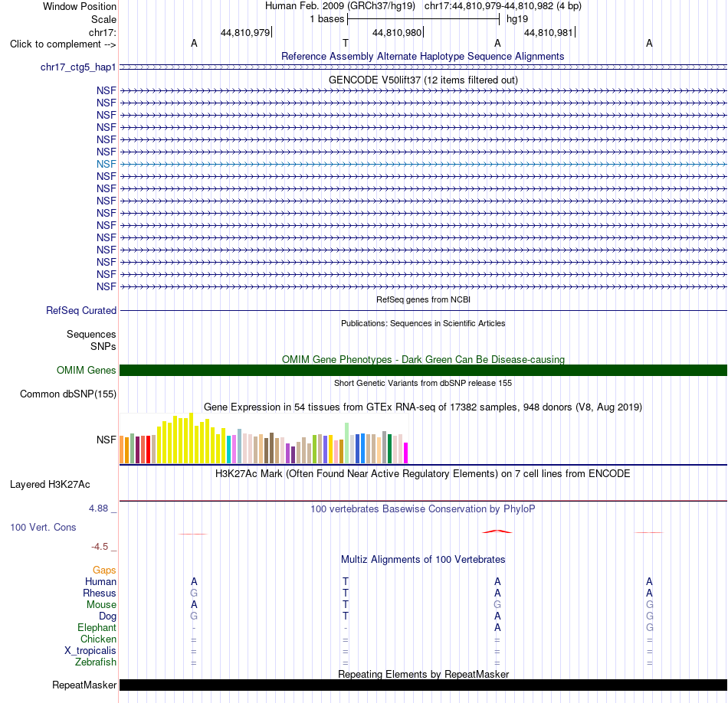Click the 'Common dbSNP(155)' label
The height and width of the screenshot is (703, 728).
click(67, 394)
